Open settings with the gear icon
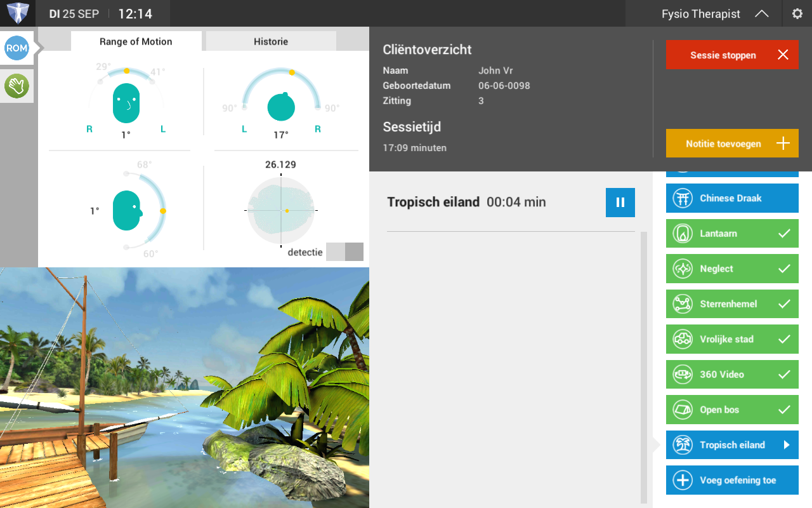Screen dimensions: 812x508 tap(797, 13)
